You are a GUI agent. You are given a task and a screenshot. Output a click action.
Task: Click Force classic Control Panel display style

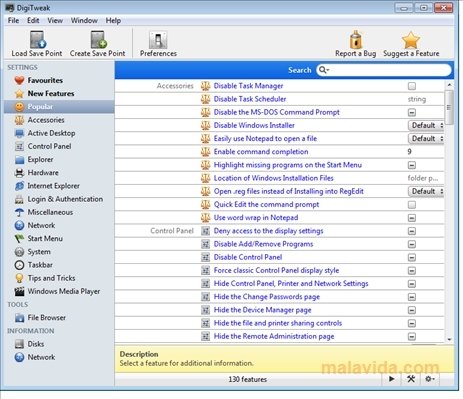pyautogui.click(x=276, y=270)
